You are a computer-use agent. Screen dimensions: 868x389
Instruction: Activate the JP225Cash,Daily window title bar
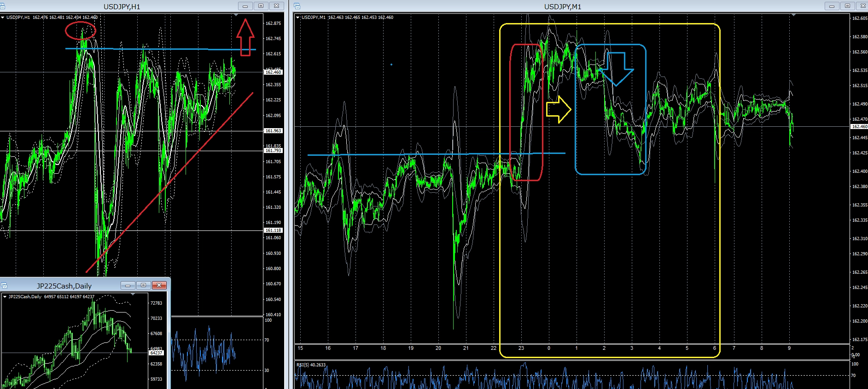click(64, 286)
